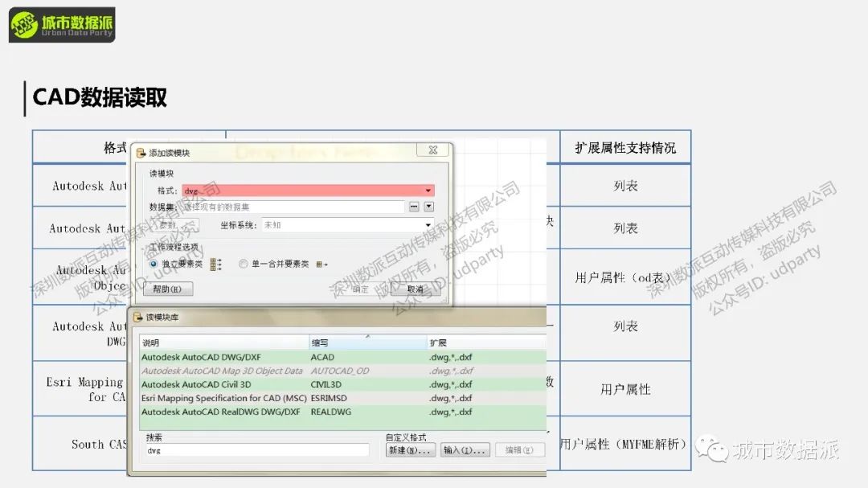Click the REALDWG abbreviation cell
The image size is (868, 488).
point(330,412)
